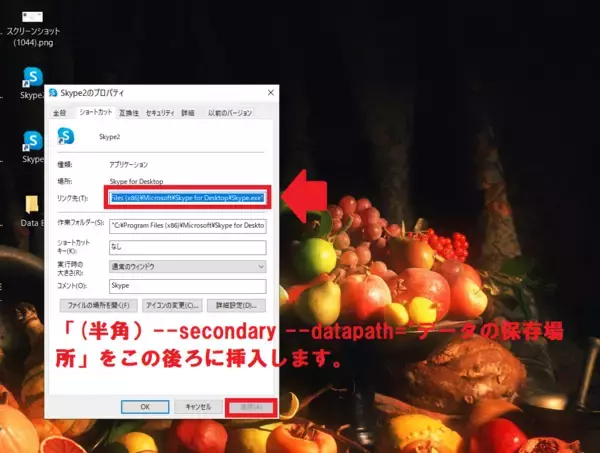Click the キャンセル button
The image size is (600, 453).
point(198,407)
